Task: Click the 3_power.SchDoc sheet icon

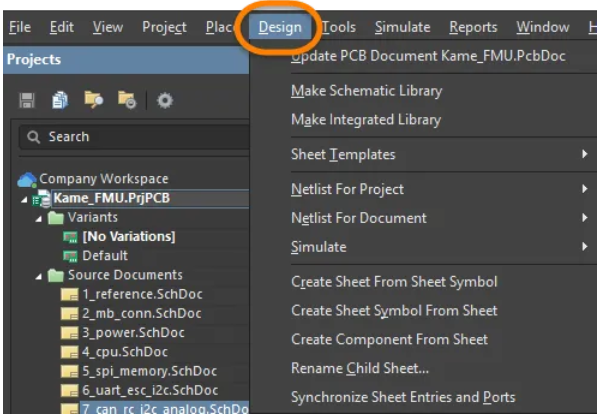Action: 70,333
